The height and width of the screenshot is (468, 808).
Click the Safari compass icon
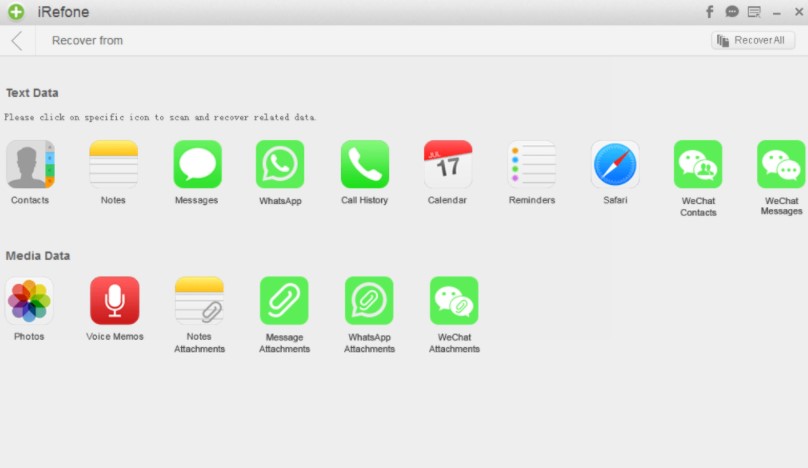coord(615,164)
